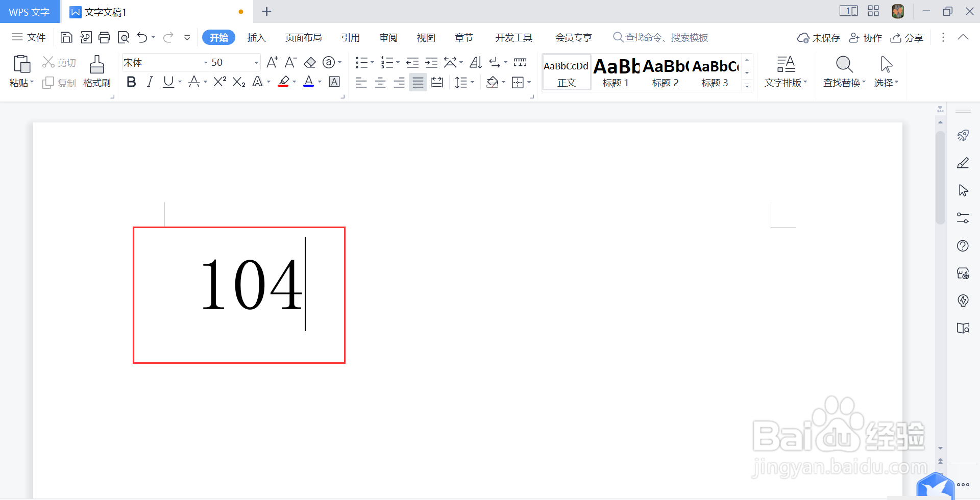Open a new document tab with plus

(x=266, y=11)
